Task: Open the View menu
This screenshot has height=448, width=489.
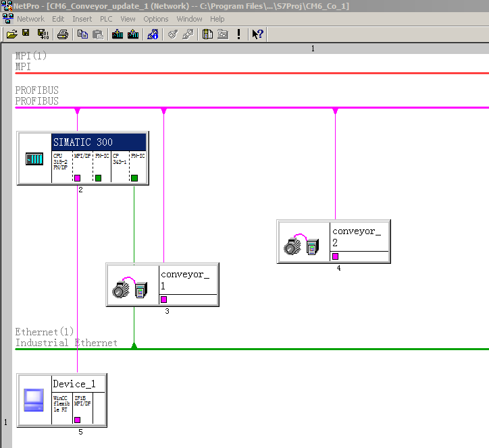Action: pyautogui.click(x=128, y=19)
